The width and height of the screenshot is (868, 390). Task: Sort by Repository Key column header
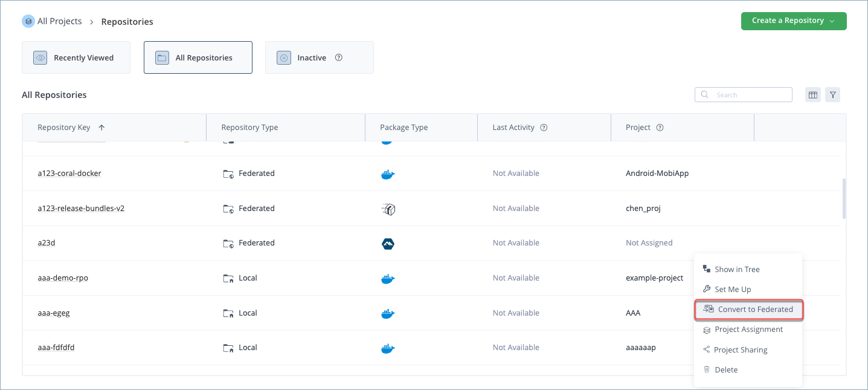64,128
